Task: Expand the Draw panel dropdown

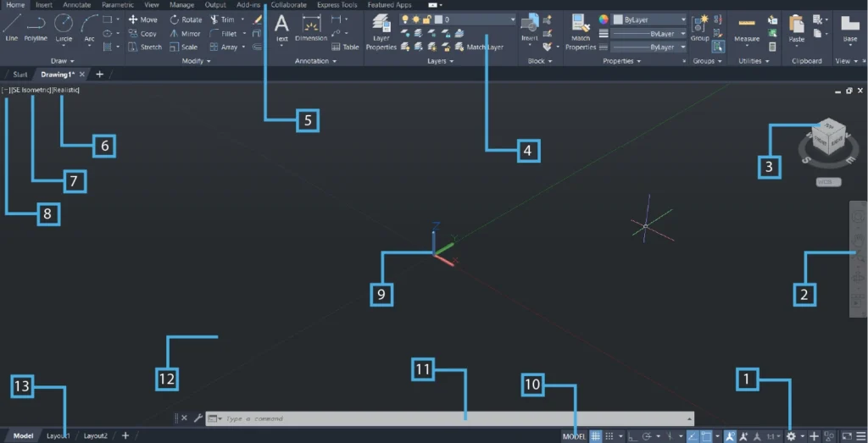Action: click(62, 61)
